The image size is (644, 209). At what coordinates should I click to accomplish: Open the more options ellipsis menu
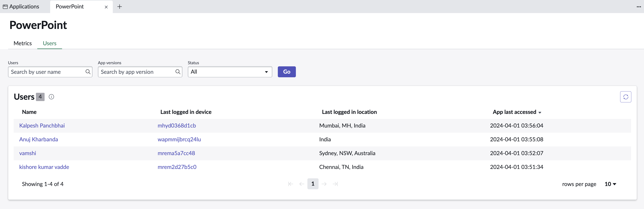click(x=639, y=7)
